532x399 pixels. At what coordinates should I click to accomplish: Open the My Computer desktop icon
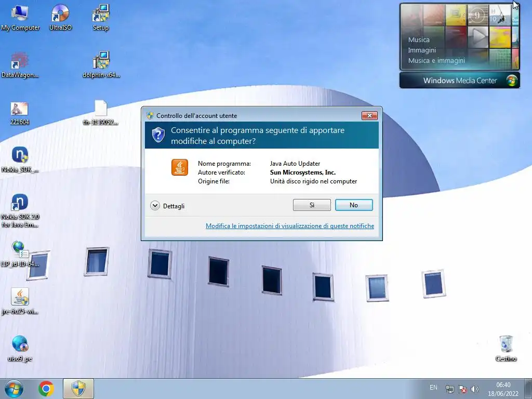tap(20, 18)
